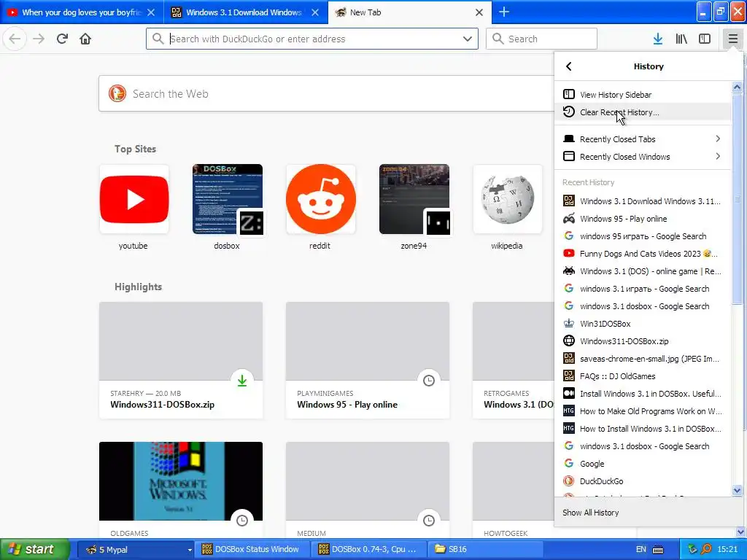Toggle the sidebars icon in toolbar
The image size is (747, 560).
[705, 39]
